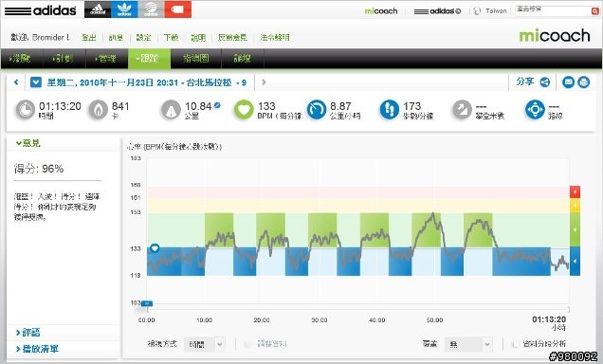Screen dimensions: 603x364
Task: Open the 時間 x-axis mode dropdown
Action: pyautogui.click(x=205, y=344)
